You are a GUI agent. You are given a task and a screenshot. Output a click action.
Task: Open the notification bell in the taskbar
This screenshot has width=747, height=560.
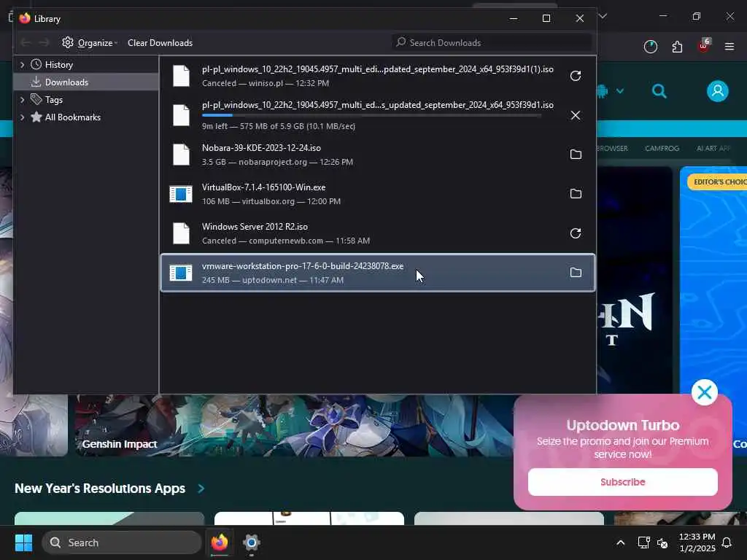727,542
